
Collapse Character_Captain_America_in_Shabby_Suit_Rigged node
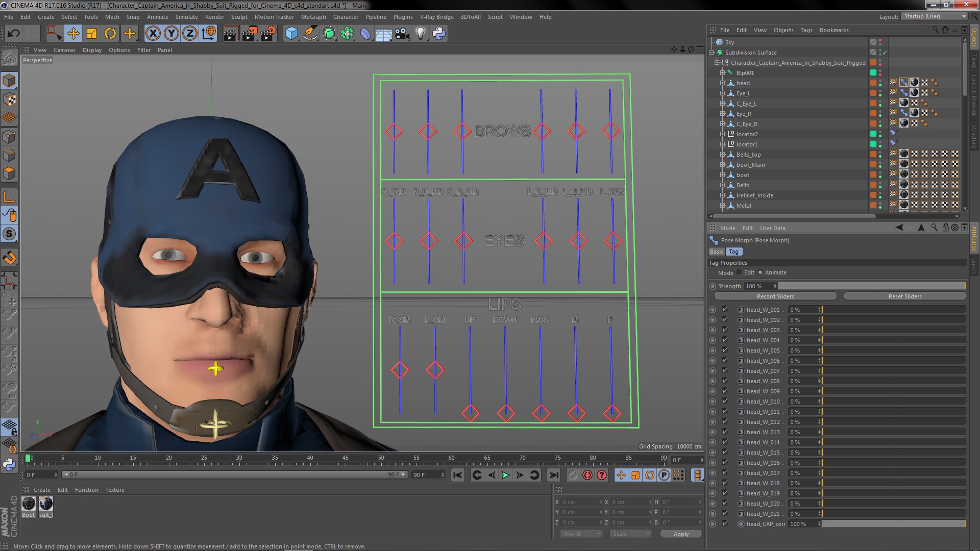pos(717,63)
